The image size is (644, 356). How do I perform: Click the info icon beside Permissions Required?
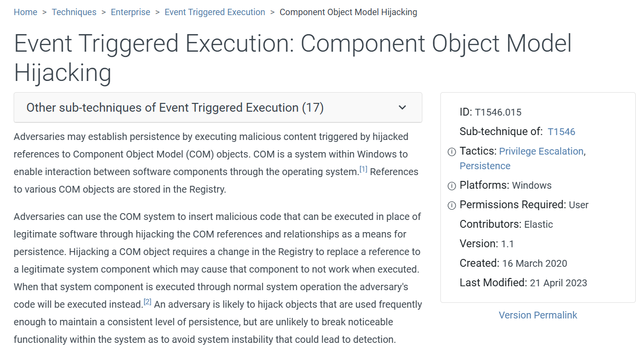[x=452, y=205]
